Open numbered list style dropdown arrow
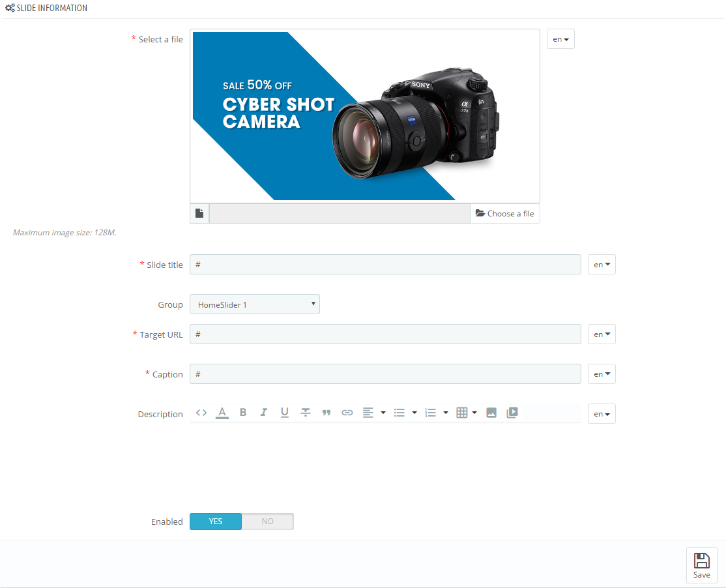Screen dimensions: 726x588 tap(445, 413)
